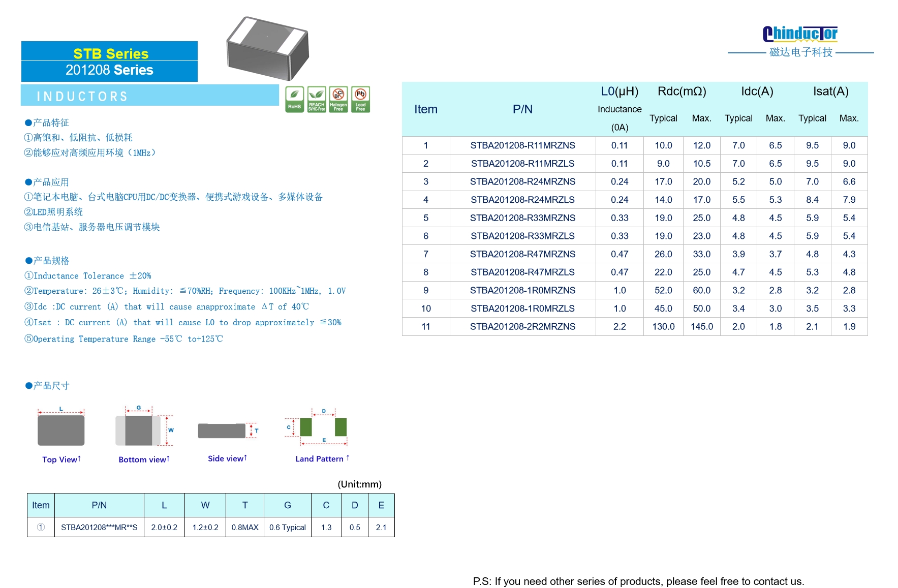Click the P.S. contact us footer note
The height and width of the screenshot is (588, 898).
pos(638,581)
